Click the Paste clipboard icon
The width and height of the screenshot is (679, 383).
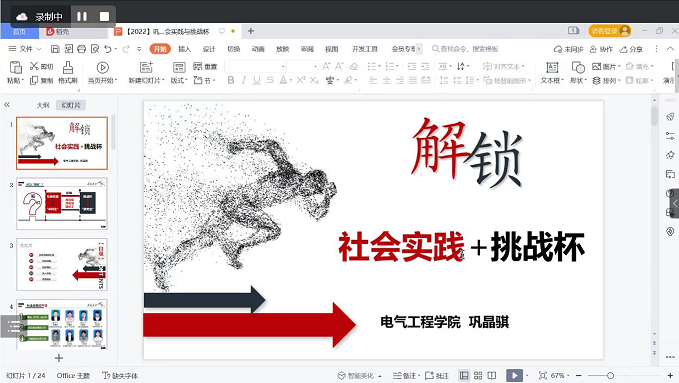(16, 67)
